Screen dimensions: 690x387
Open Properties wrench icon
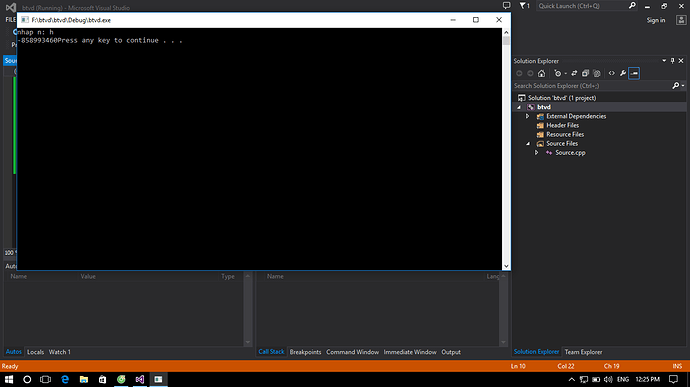[x=623, y=74]
